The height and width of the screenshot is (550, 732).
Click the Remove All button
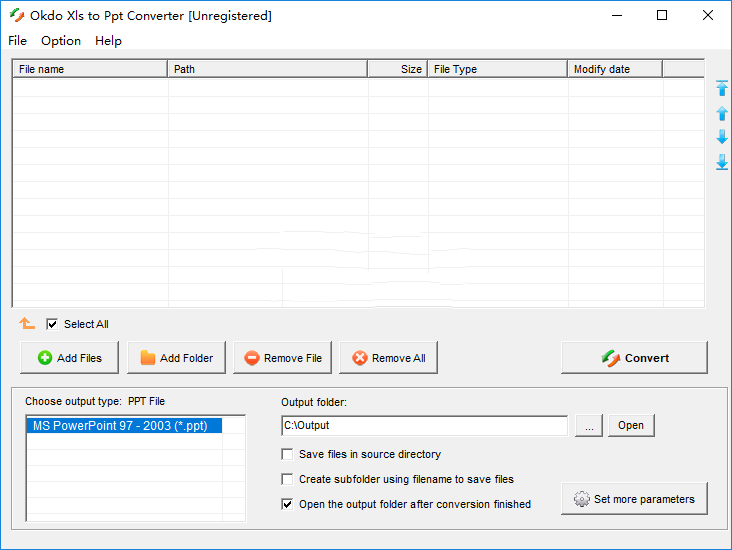(388, 358)
